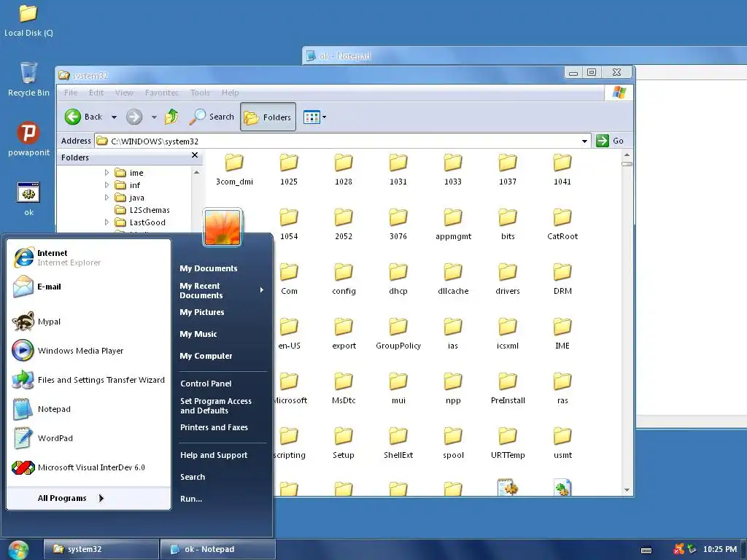
Task: Open the File menu in Explorer
Action: tap(71, 93)
